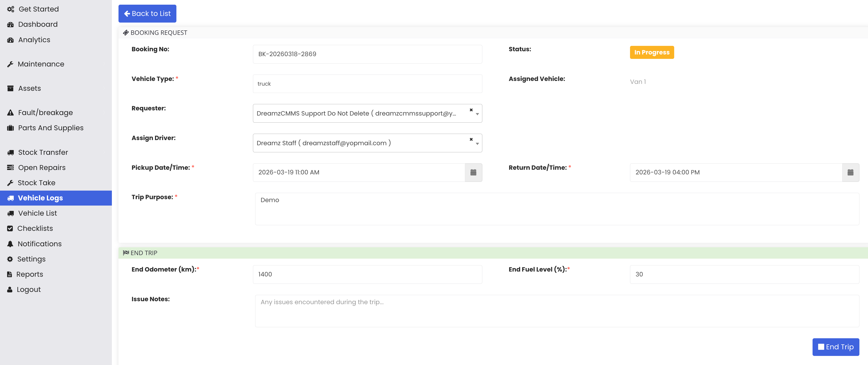Click the Notifications bell icon in sidebar

click(x=10, y=244)
